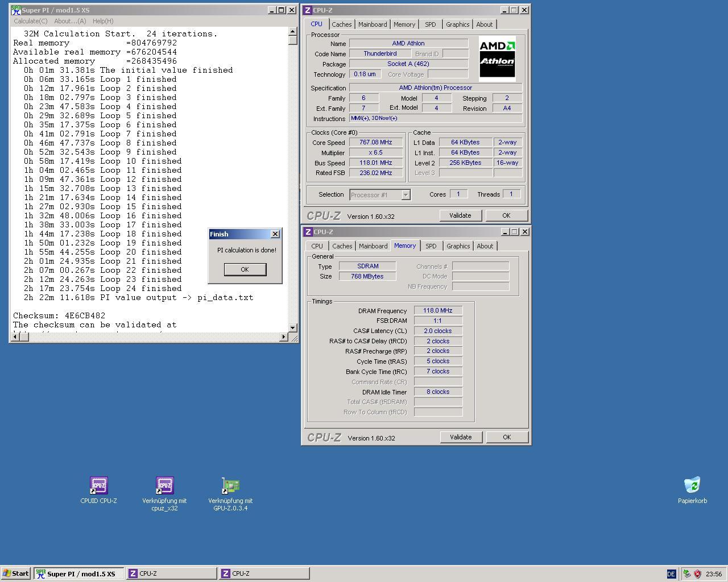Viewport: 728px width, 582px height.
Task: Switch to SPD tab in upper CPU-Z
Action: (x=431, y=24)
